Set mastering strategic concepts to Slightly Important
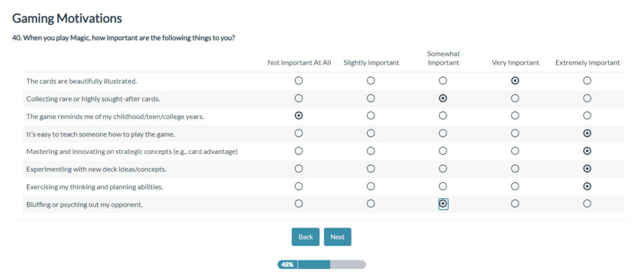 [371, 151]
